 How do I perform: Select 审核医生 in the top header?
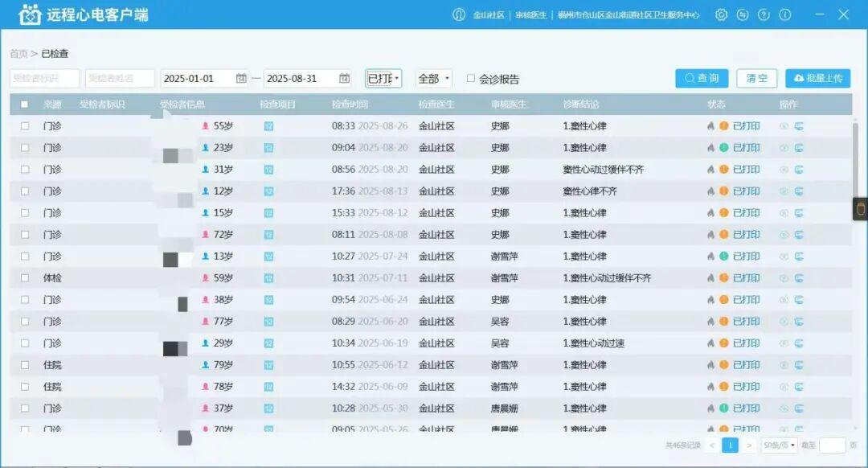[530, 14]
